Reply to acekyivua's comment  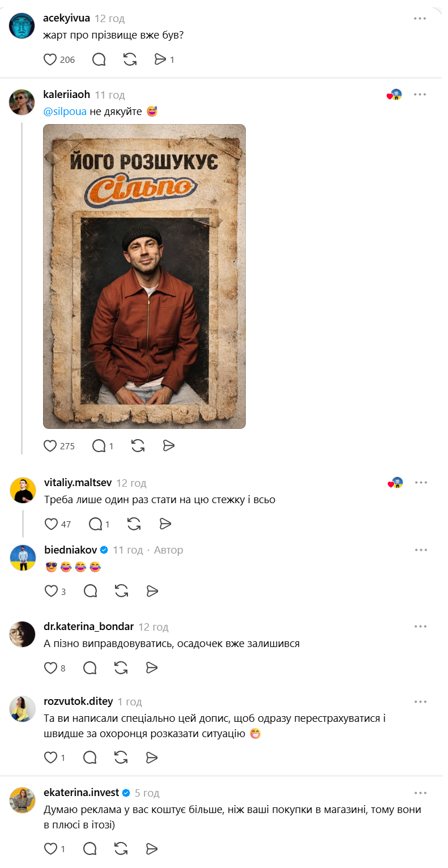[x=99, y=59]
